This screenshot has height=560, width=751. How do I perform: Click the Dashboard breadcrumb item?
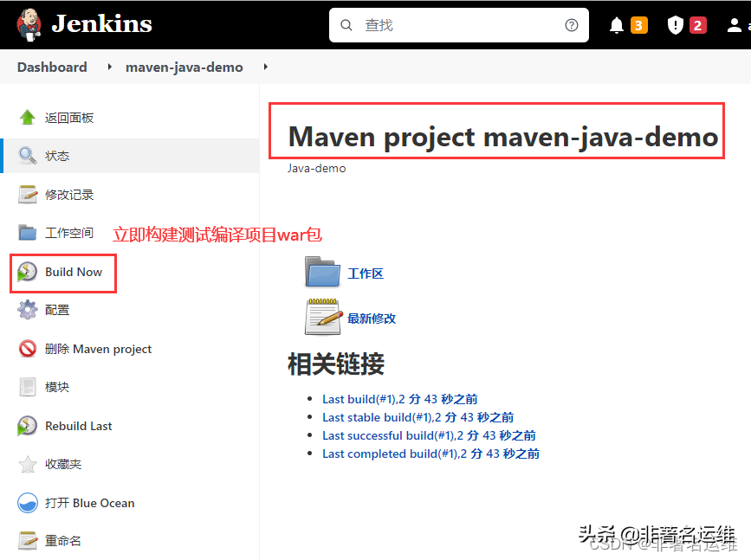coord(52,67)
